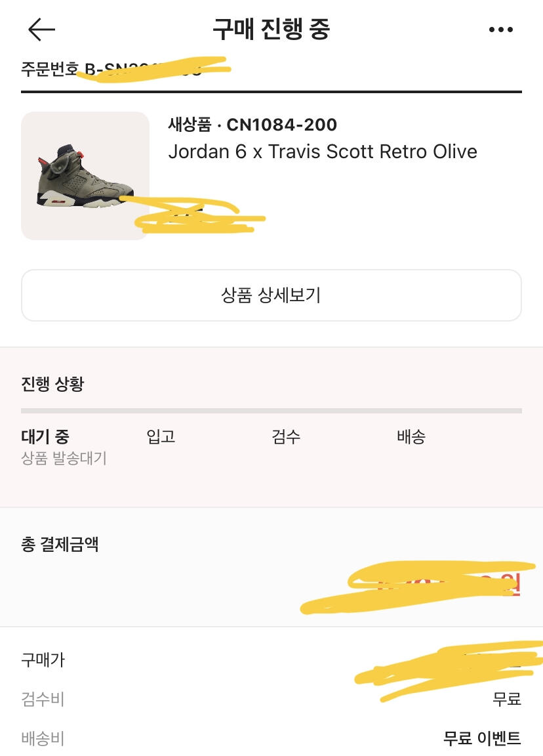543x756 pixels.
Task: Tap the 상품 발송대기 status text
Action: pos(64,458)
